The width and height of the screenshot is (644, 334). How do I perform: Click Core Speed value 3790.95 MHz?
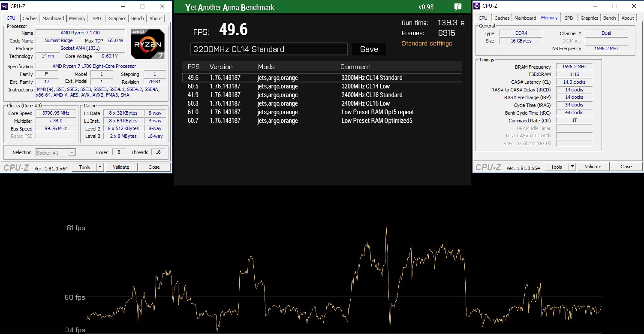coord(56,113)
